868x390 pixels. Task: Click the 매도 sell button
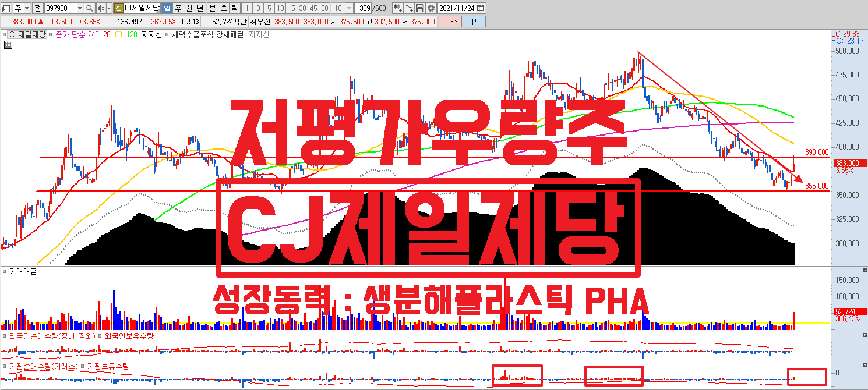click(474, 22)
